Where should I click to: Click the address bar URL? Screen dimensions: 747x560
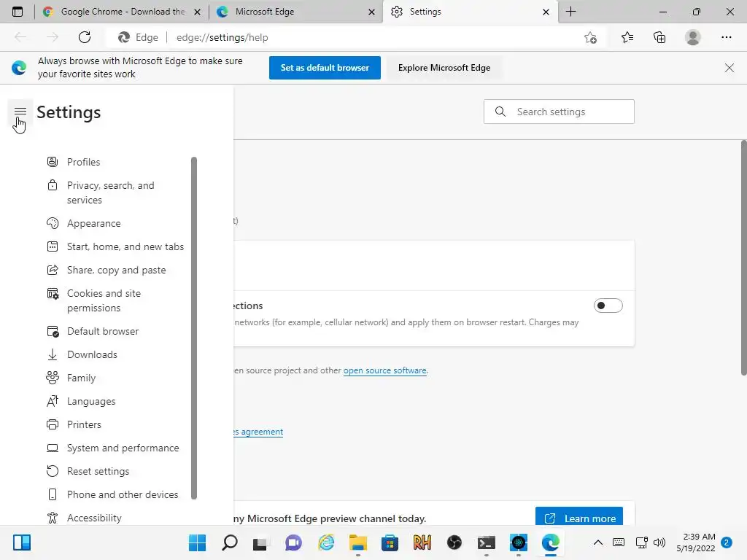pyautogui.click(x=222, y=37)
